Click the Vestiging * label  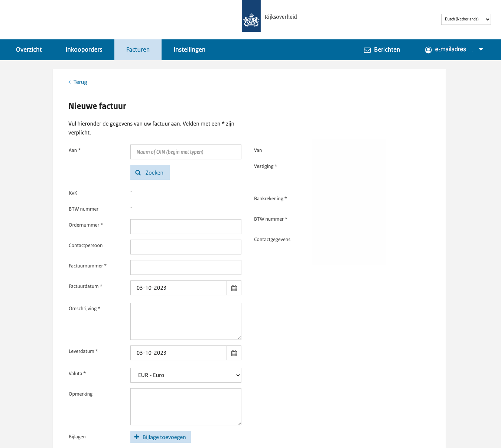click(x=266, y=166)
